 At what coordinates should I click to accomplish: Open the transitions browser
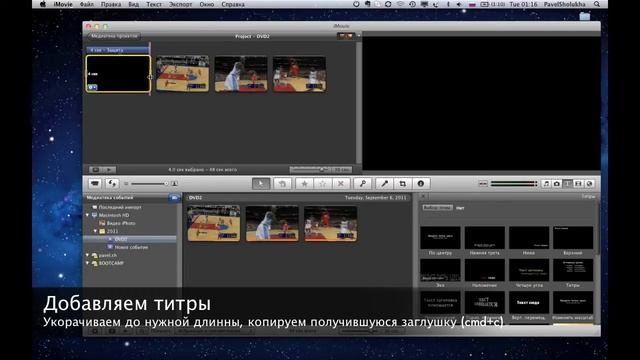(578, 184)
